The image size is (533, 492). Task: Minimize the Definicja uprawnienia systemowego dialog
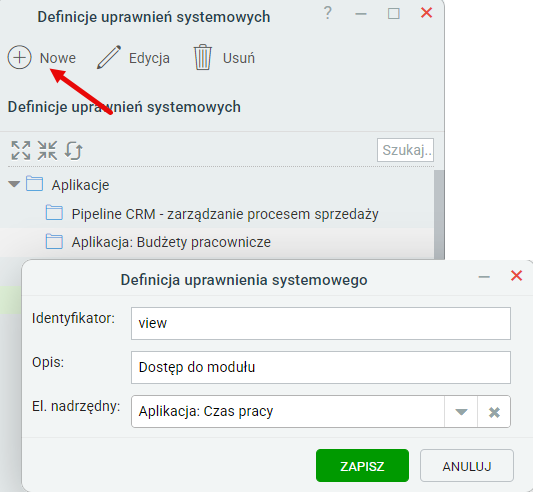[x=484, y=276]
